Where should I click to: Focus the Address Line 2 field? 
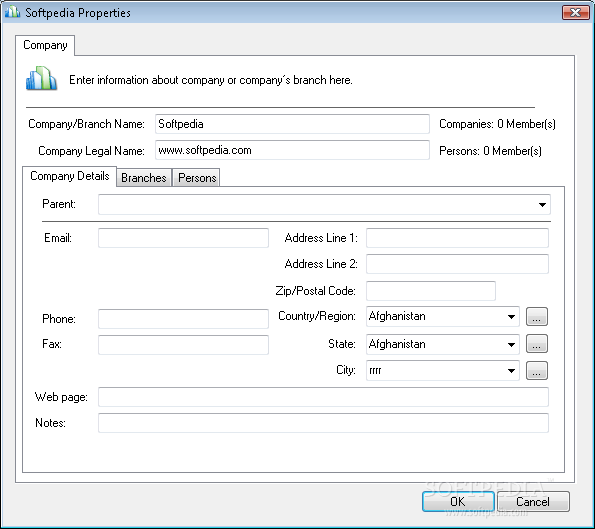(x=457, y=264)
